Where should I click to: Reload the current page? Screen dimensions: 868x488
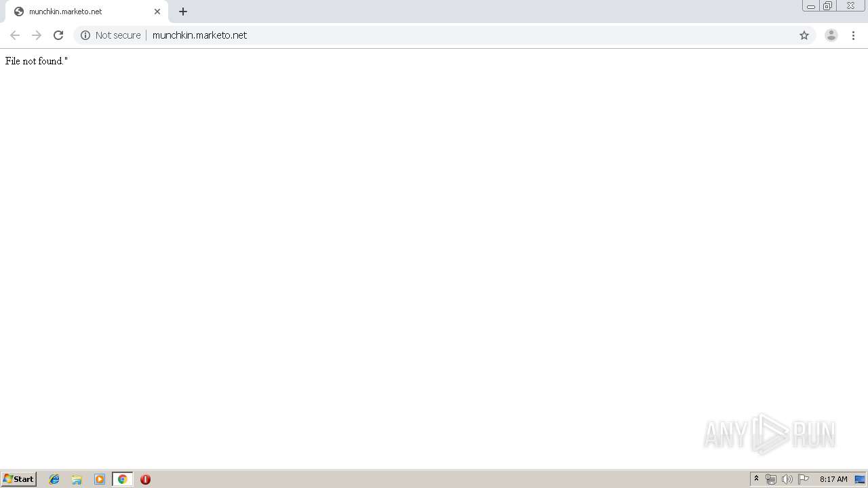click(58, 35)
